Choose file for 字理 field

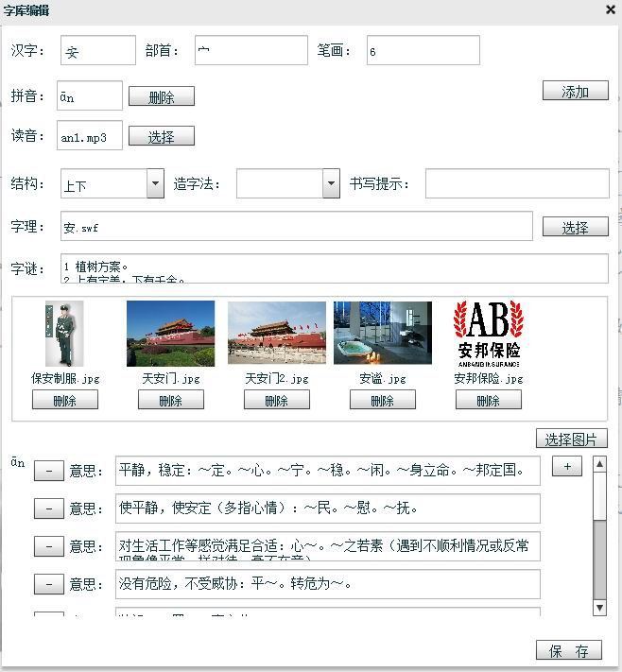click(575, 228)
